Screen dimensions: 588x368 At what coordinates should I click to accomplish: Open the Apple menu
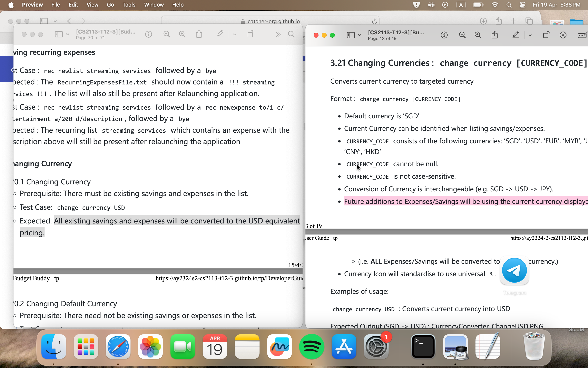tap(11, 5)
